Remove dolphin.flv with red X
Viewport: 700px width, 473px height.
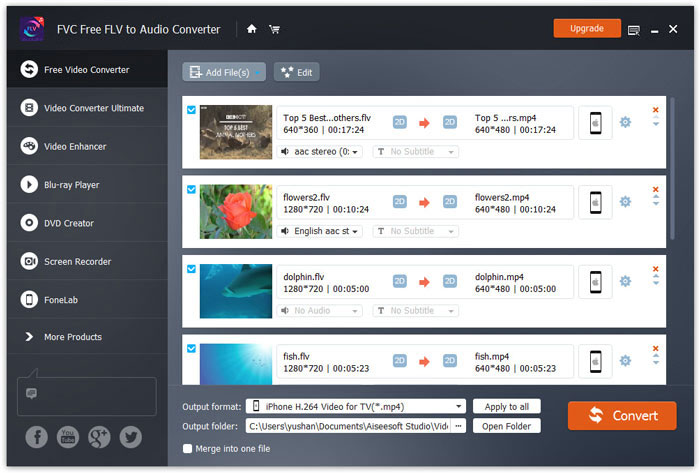click(x=655, y=269)
